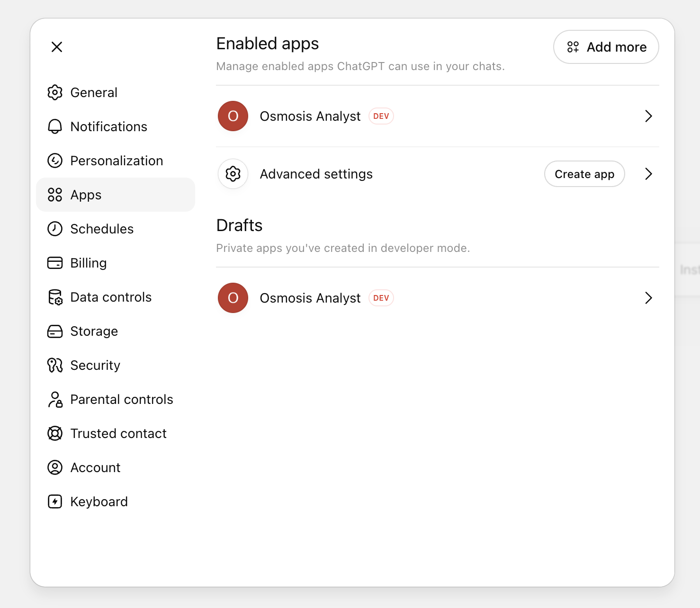Image resolution: width=700 pixels, height=608 pixels.
Task: Expand Advanced settings chevron arrow
Action: pos(648,174)
